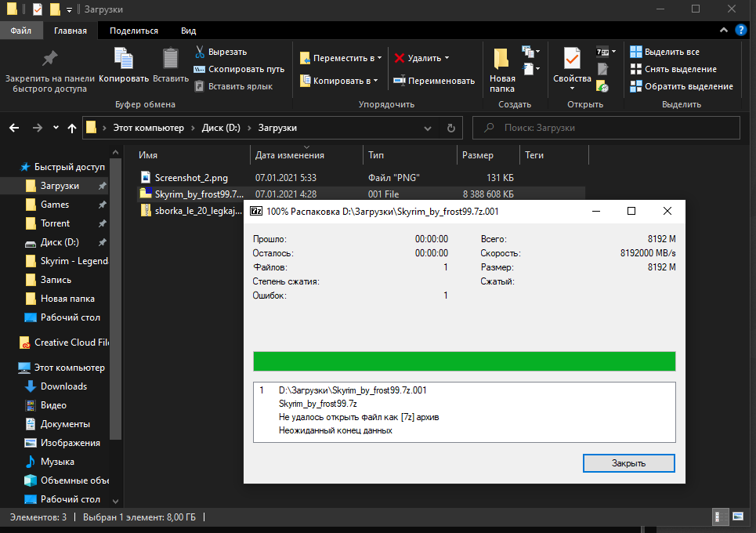Switch to large icons view in status bar
756x533 pixels.
(x=737, y=517)
